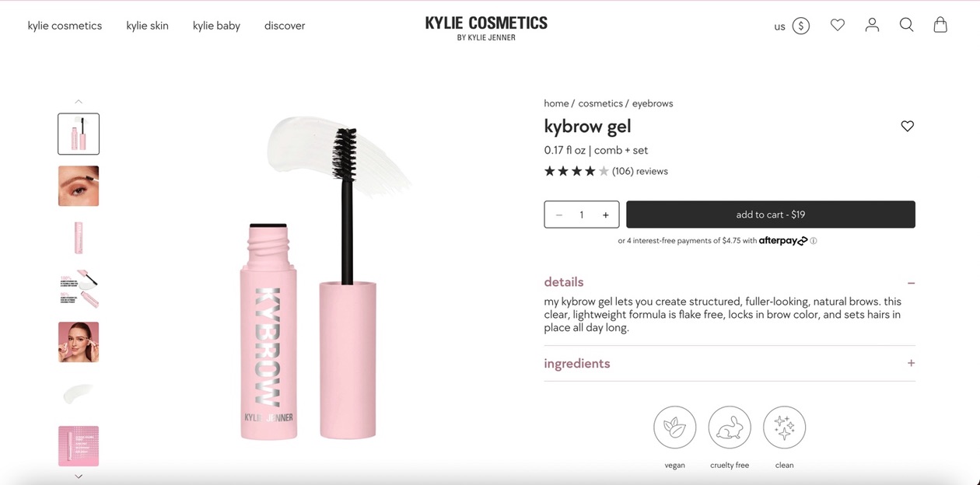Expand the ingredients section
The width and height of the screenshot is (980, 485).
pyautogui.click(x=911, y=363)
